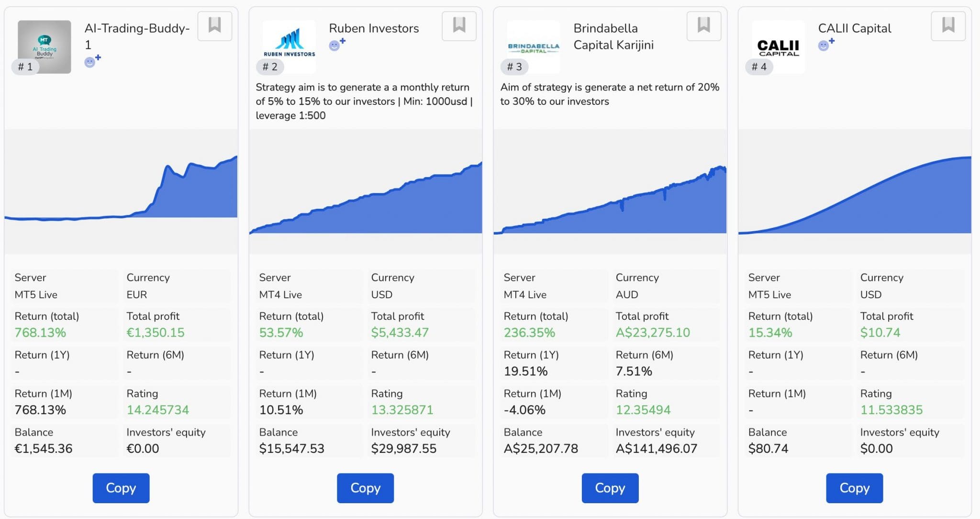Select rating value 14.245734
Image resolution: width=980 pixels, height=519 pixels.
157,410
